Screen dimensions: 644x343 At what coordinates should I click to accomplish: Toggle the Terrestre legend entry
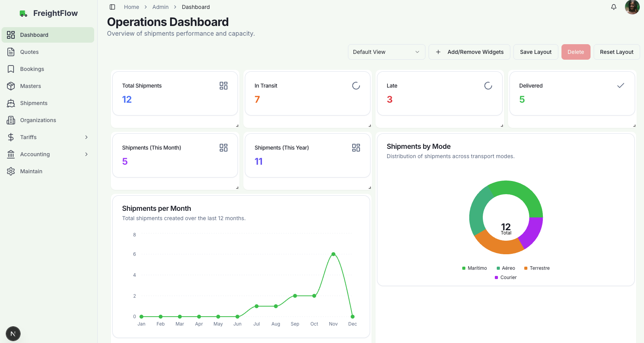point(537,268)
